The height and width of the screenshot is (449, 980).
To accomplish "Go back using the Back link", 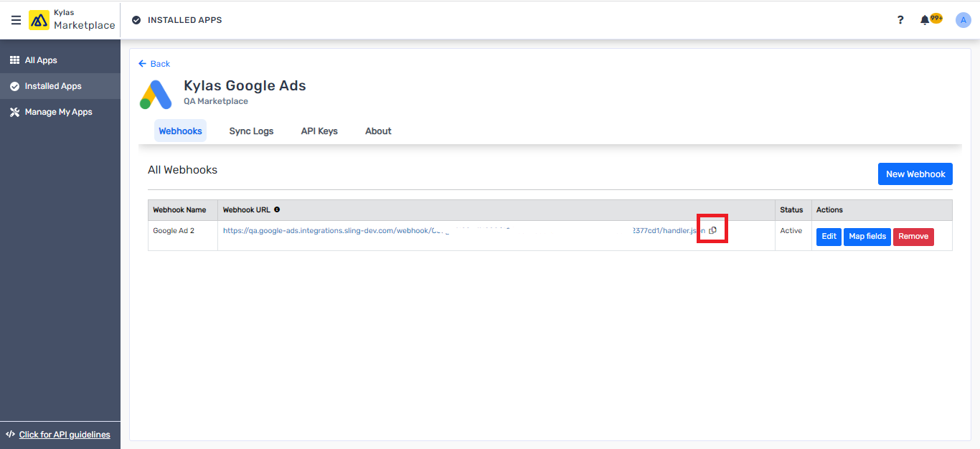I will point(154,64).
